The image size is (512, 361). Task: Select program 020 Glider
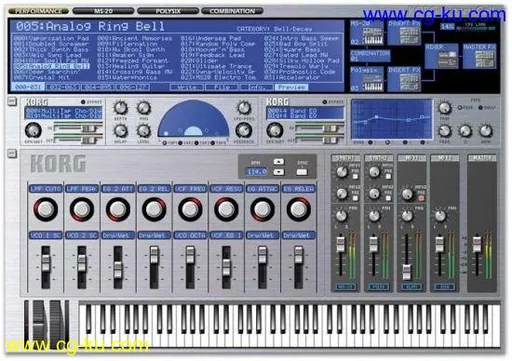(200, 61)
